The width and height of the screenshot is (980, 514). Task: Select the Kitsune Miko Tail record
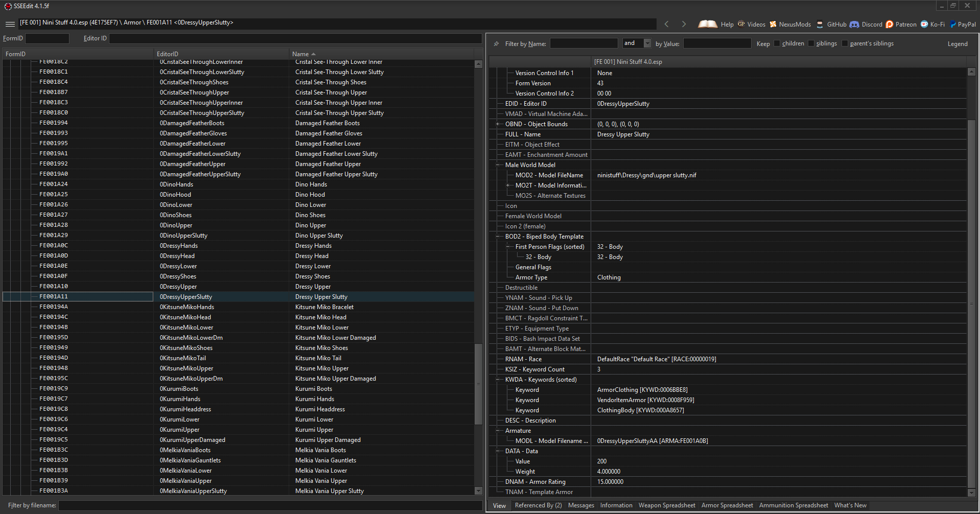click(x=238, y=358)
